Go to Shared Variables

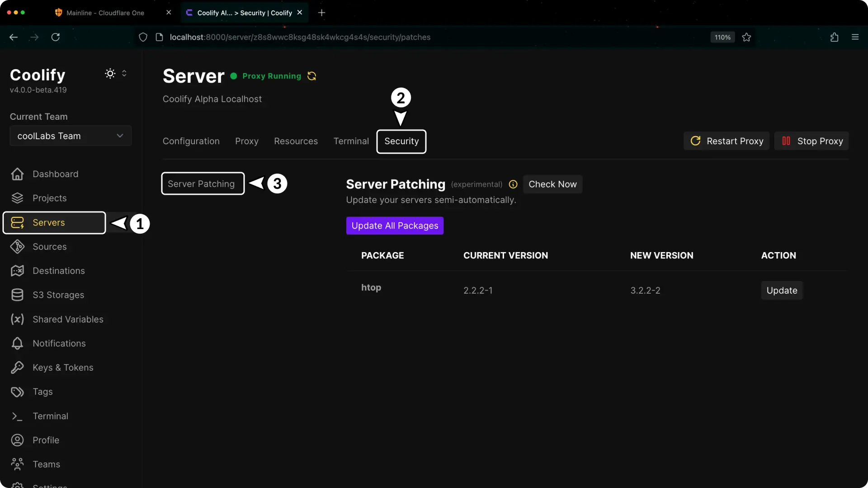68,319
